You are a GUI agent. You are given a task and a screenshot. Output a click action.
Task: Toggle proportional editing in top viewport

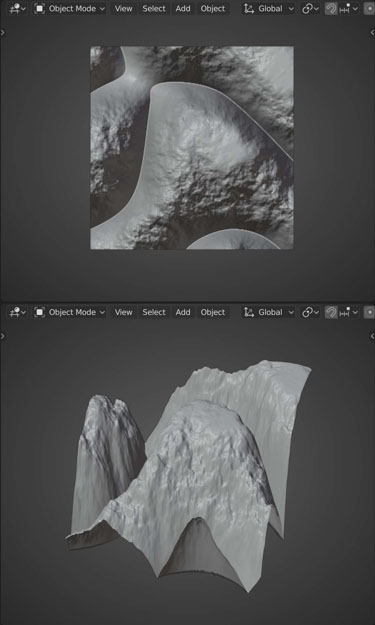[369, 8]
